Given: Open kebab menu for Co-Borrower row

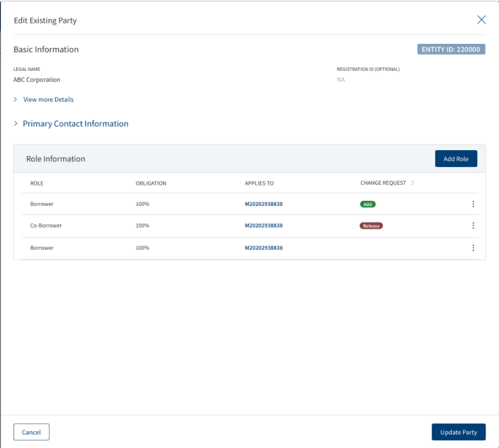Looking at the screenshot, I should point(473,225).
